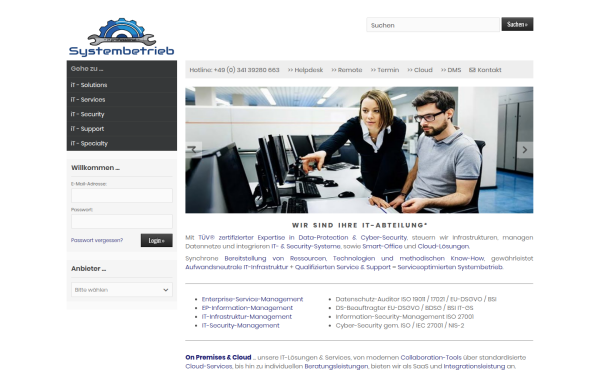Open Kontakt envelope link
The image size is (600, 375).
coord(485,70)
